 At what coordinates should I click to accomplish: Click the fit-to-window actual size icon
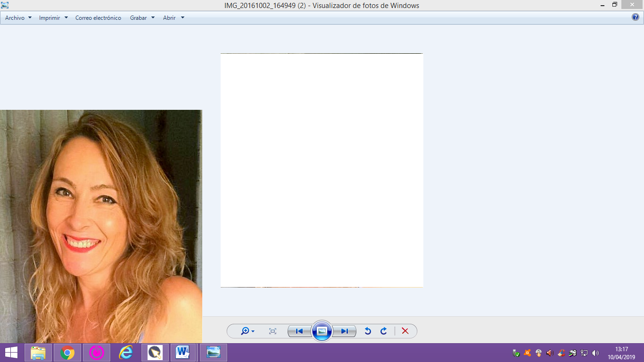(x=272, y=331)
